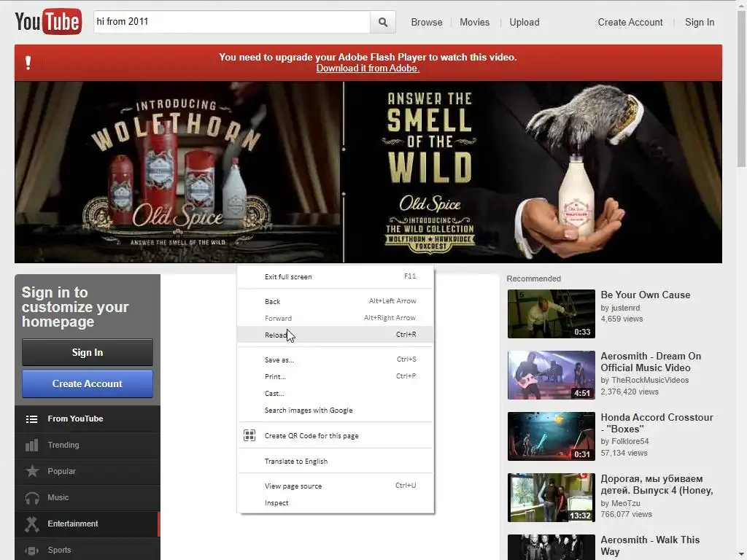Choose Reload from the context menu
747x560 pixels.
pos(336,335)
